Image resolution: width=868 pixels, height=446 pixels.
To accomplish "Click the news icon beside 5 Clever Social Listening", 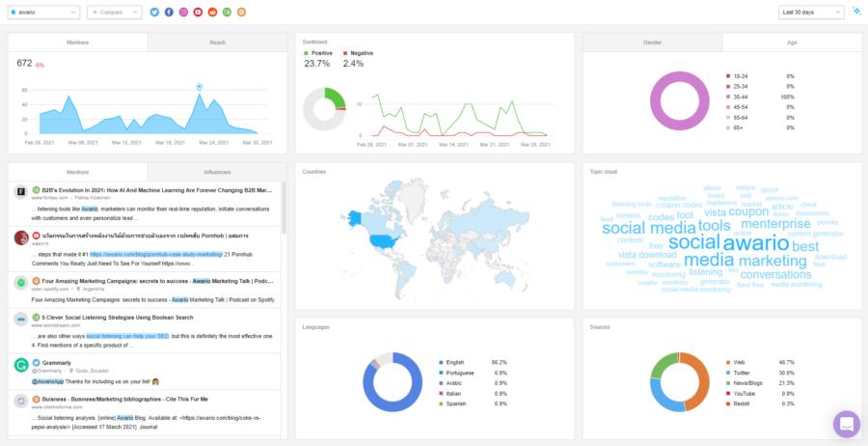I will pyautogui.click(x=36, y=318).
